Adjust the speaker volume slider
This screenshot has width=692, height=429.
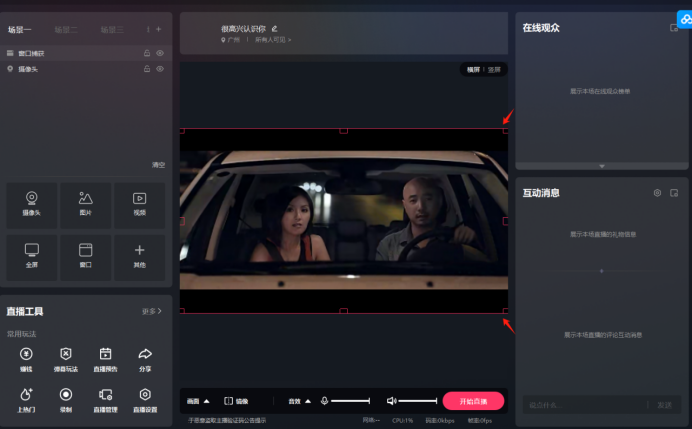coord(417,401)
